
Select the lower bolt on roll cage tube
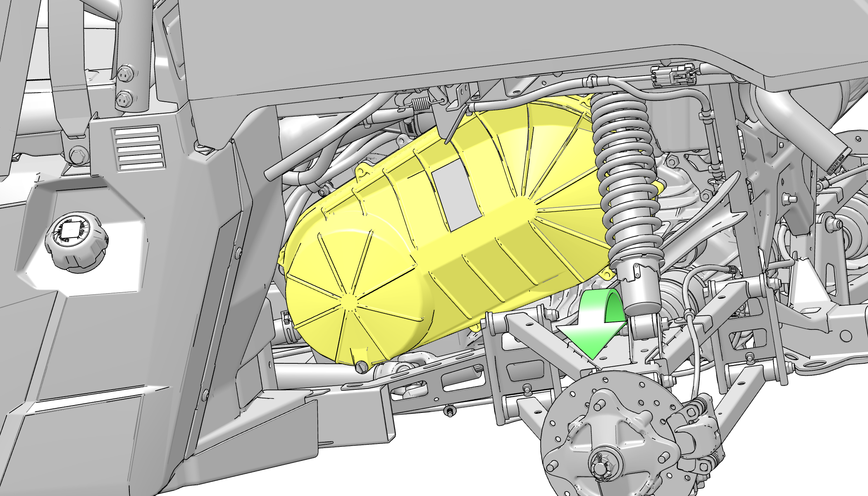(125, 99)
